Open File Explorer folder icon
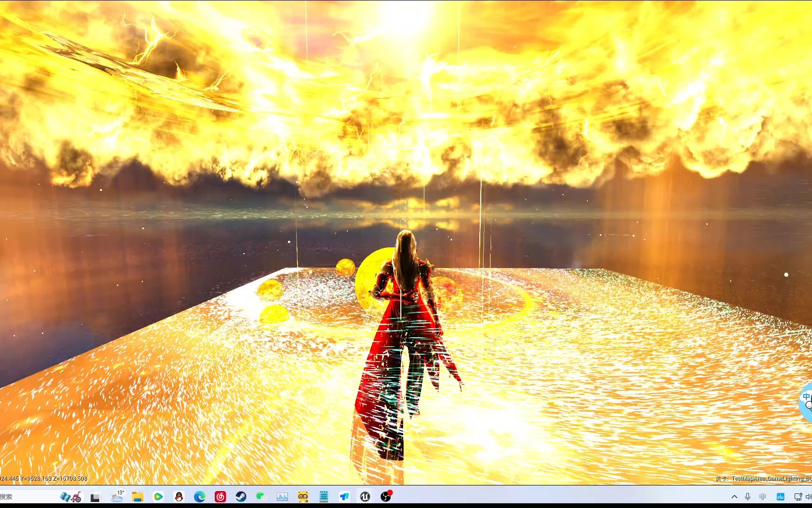 (137, 496)
